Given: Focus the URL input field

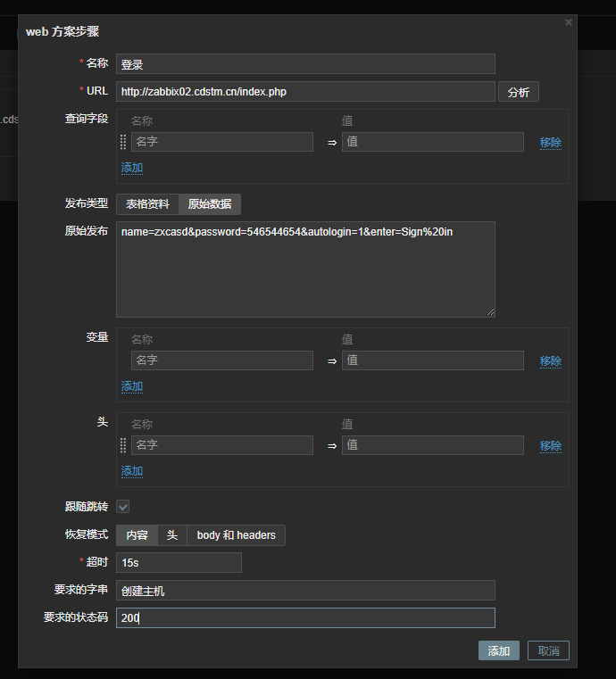Looking at the screenshot, I should (305, 92).
